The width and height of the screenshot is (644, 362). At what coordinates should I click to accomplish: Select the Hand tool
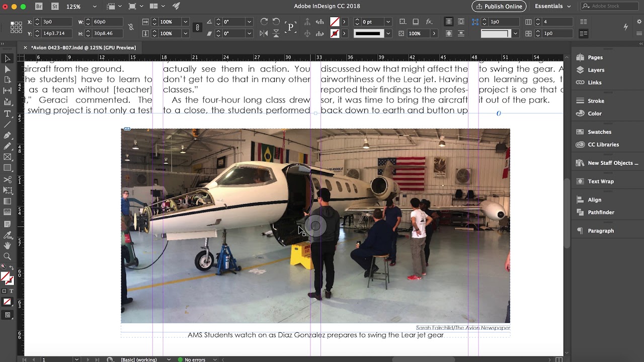(x=7, y=246)
